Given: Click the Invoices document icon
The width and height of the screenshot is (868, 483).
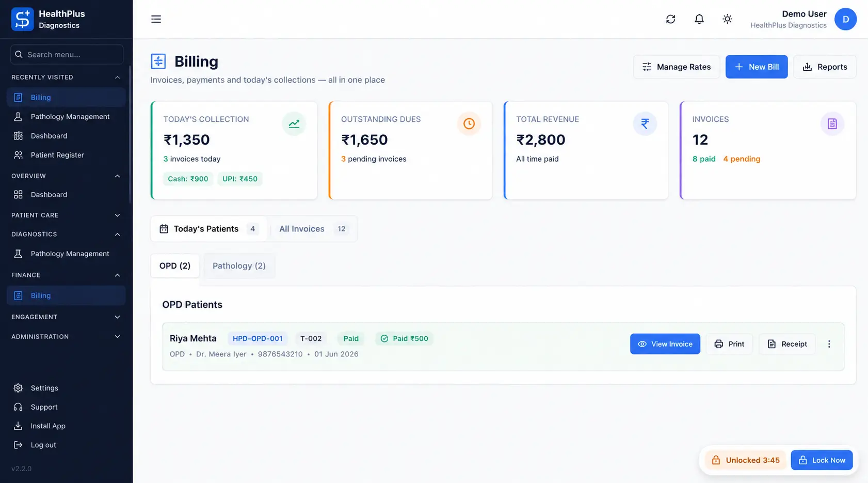Looking at the screenshot, I should click(832, 124).
